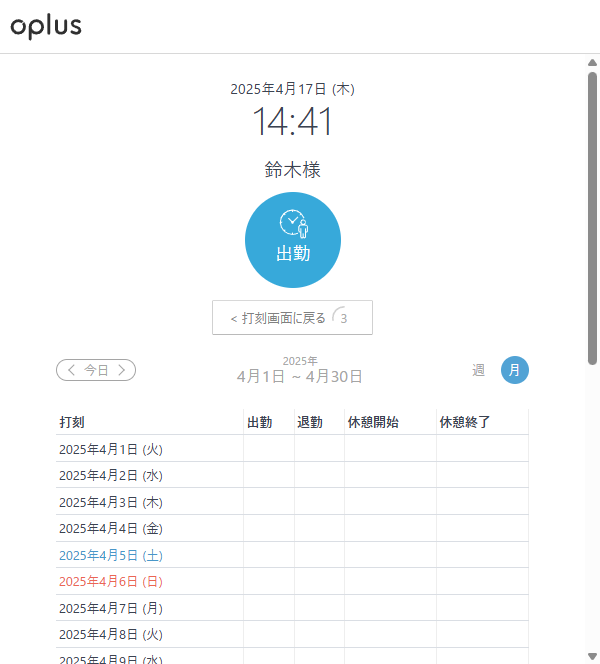Click 退勤 cell for 2025年4月7日
This screenshot has width=600, height=664.
point(319,608)
